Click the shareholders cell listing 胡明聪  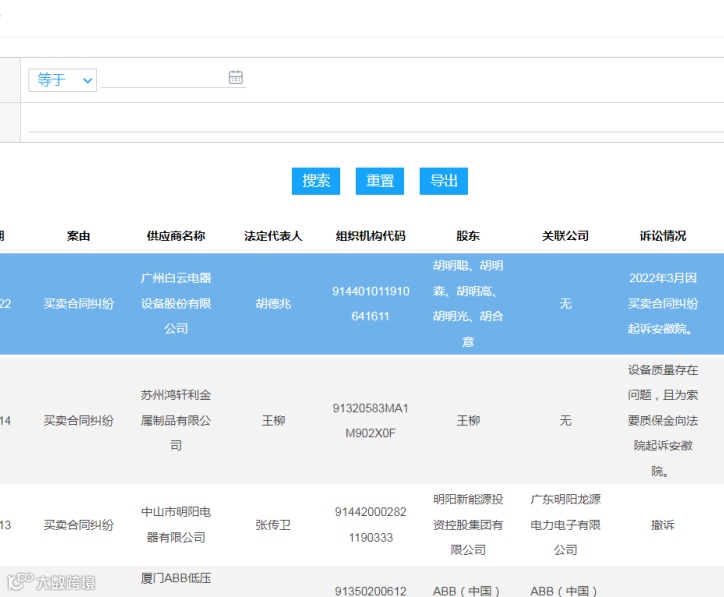coord(468,303)
